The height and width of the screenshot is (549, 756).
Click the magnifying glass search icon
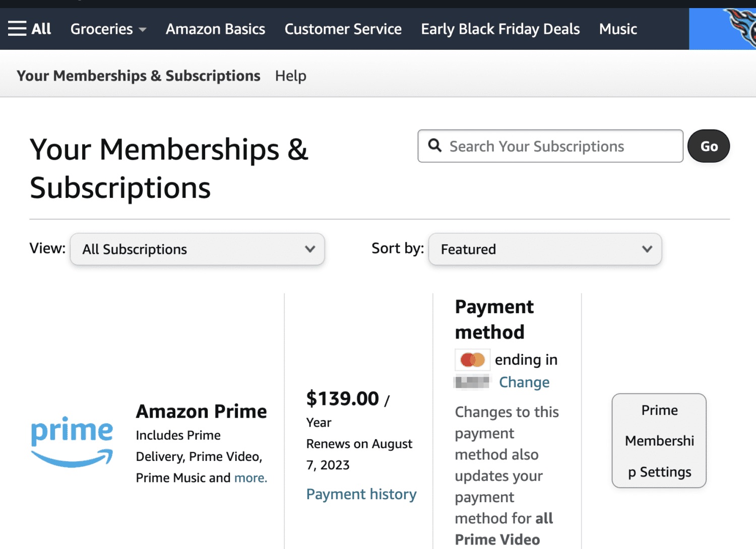(435, 146)
